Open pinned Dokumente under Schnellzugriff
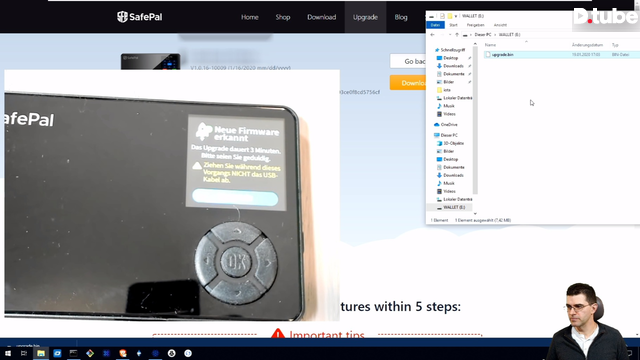This screenshot has width=640, height=360. pos(451,74)
